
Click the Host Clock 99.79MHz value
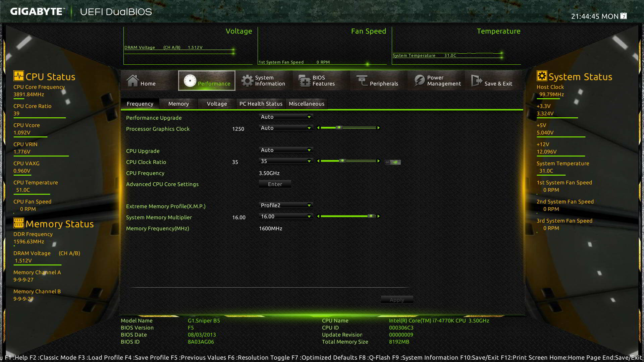[x=551, y=94]
